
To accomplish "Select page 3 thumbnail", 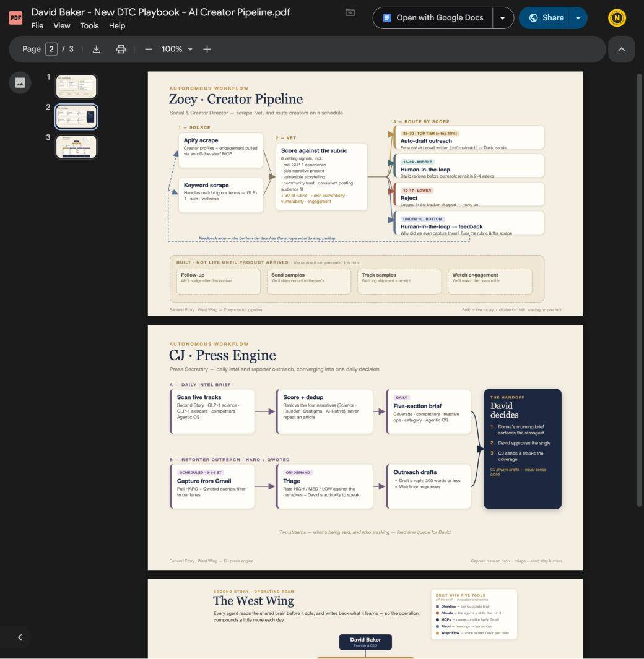I will coord(77,147).
